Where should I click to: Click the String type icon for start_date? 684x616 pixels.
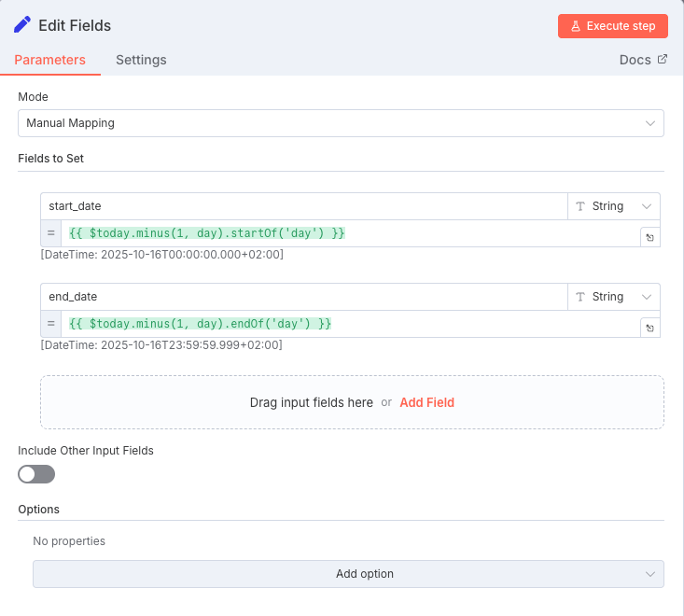click(580, 206)
